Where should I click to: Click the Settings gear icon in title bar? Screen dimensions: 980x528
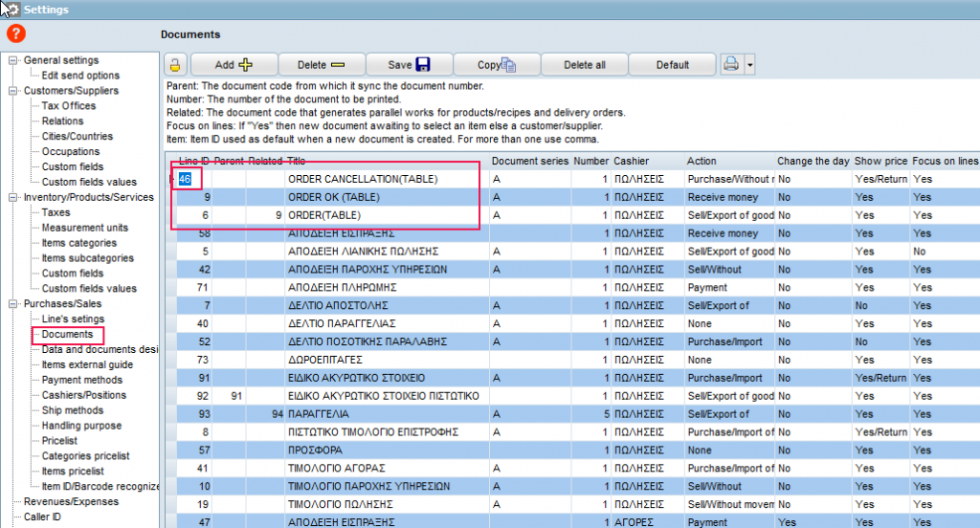pyautogui.click(x=11, y=9)
